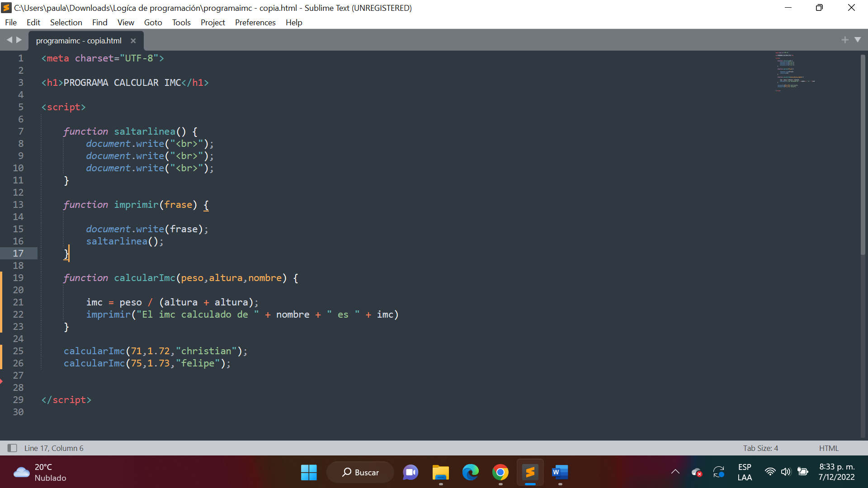Viewport: 868px width, 488px height.
Task: Click the sync update tray icon
Action: 719,472
